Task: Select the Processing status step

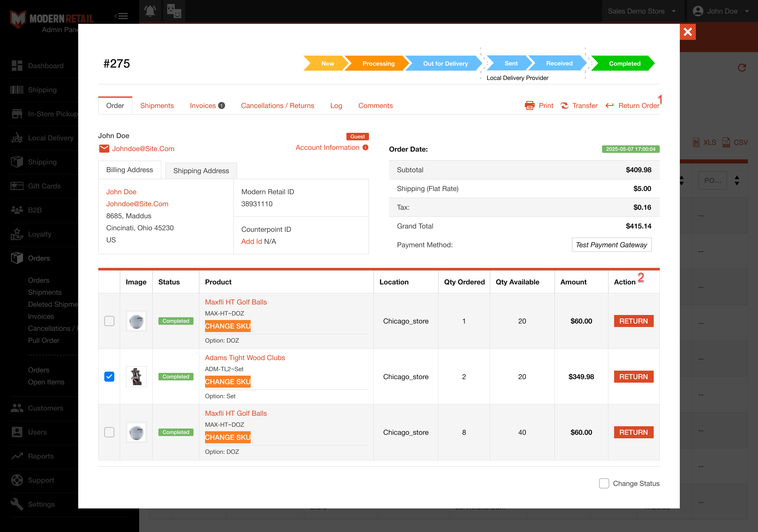Action: point(378,63)
